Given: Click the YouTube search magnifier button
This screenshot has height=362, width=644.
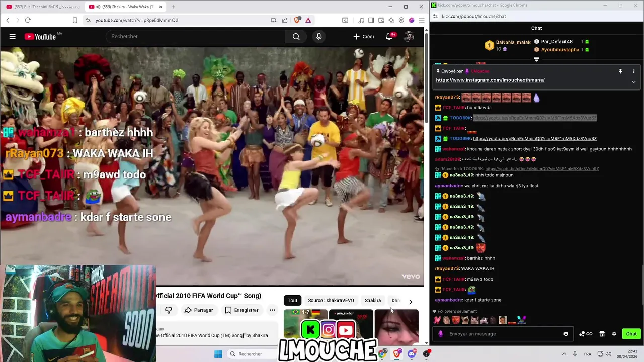Looking at the screenshot, I should point(296,36).
